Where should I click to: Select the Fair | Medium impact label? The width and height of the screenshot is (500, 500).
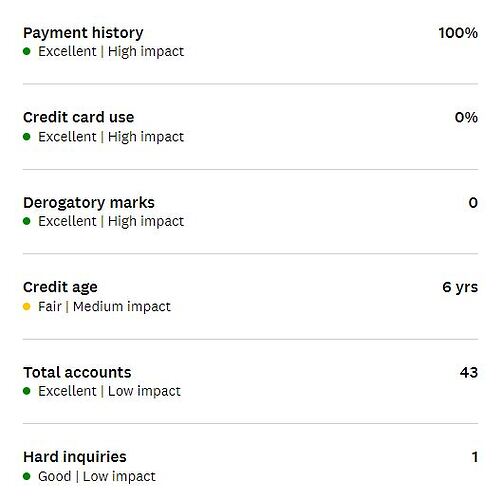click(x=104, y=307)
